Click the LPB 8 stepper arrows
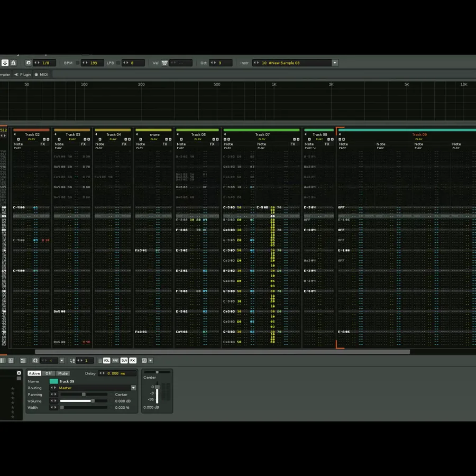The width and height of the screenshot is (476, 476). coord(126,63)
